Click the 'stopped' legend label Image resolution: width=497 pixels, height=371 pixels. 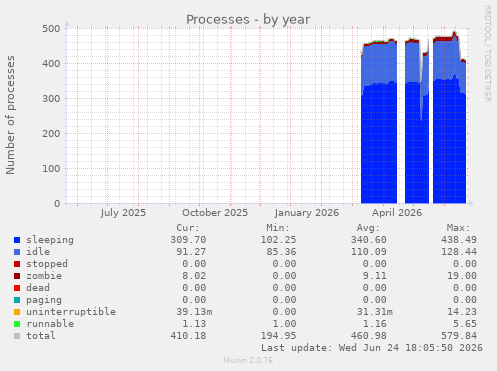coord(47,264)
